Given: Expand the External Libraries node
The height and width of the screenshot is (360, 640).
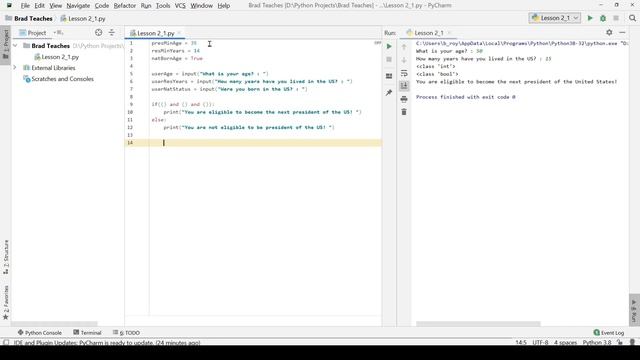Looking at the screenshot, I should click(15, 68).
